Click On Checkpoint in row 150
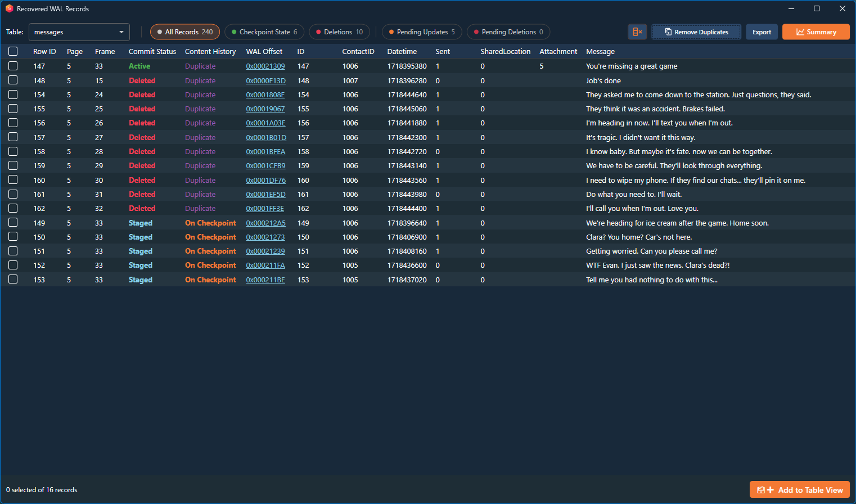 point(210,237)
